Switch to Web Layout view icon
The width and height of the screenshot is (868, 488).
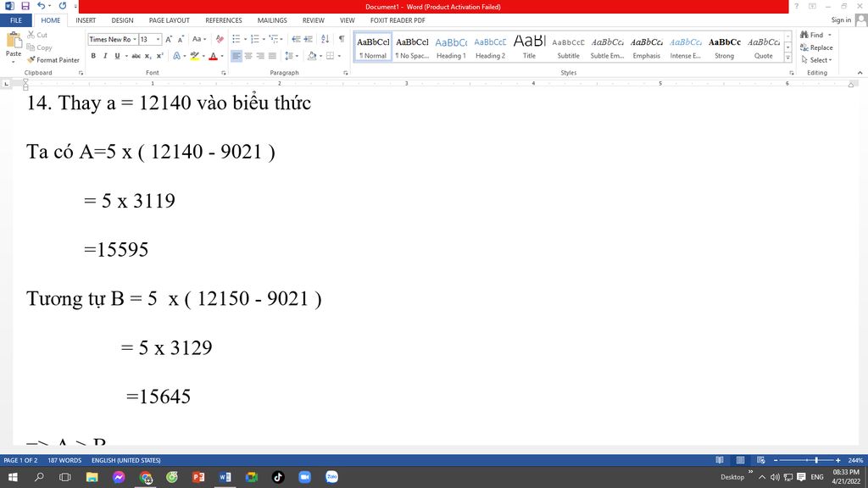(761, 460)
